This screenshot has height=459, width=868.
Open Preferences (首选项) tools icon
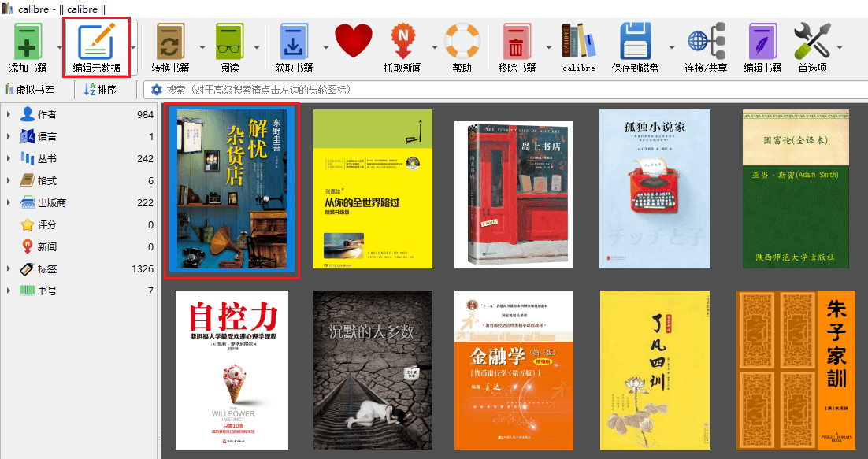click(812, 42)
